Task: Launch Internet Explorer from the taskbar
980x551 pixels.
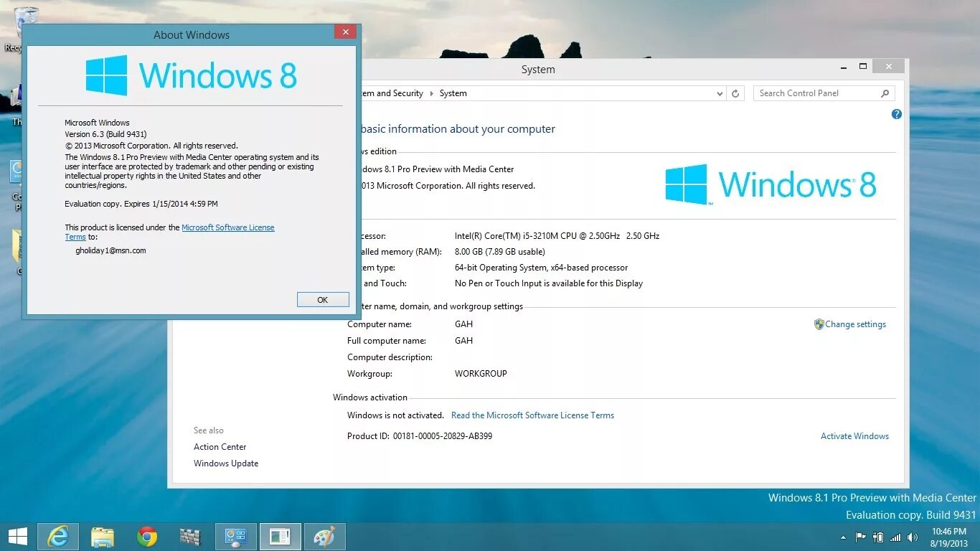Action: click(x=57, y=537)
